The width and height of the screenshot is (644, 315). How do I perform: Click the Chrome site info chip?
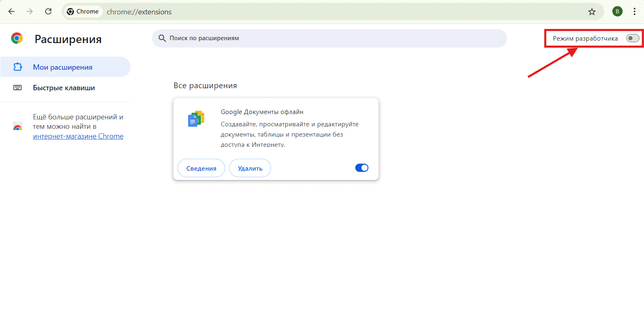pyautogui.click(x=83, y=12)
